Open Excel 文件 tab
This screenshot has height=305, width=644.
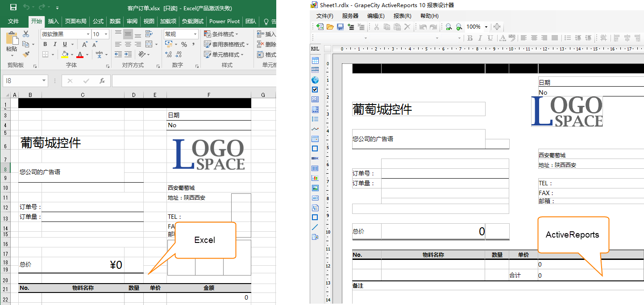click(x=13, y=21)
